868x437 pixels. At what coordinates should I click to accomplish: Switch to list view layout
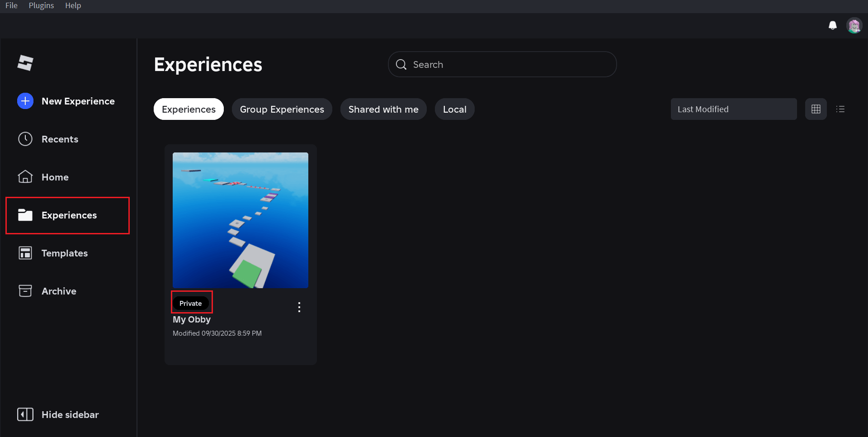[x=840, y=109]
